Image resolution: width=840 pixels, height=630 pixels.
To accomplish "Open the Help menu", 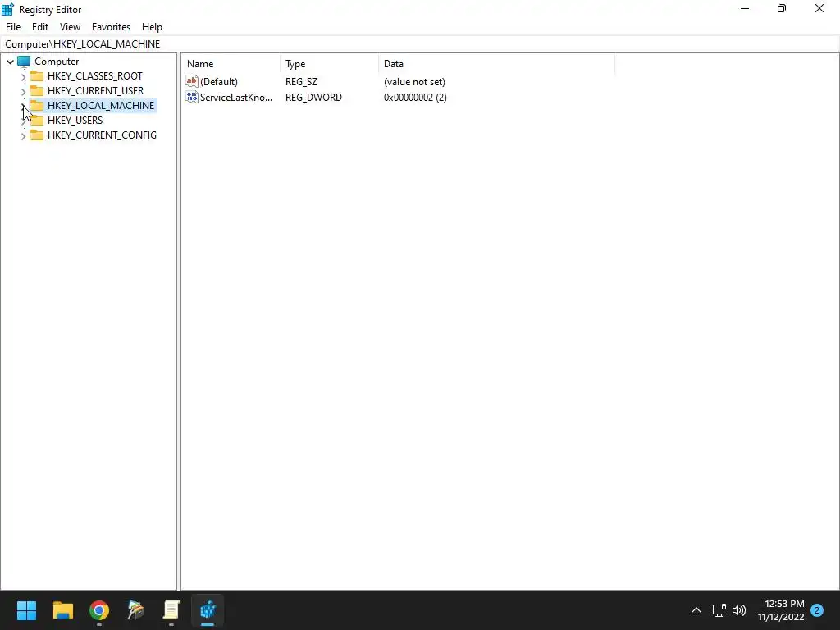I will [152, 27].
